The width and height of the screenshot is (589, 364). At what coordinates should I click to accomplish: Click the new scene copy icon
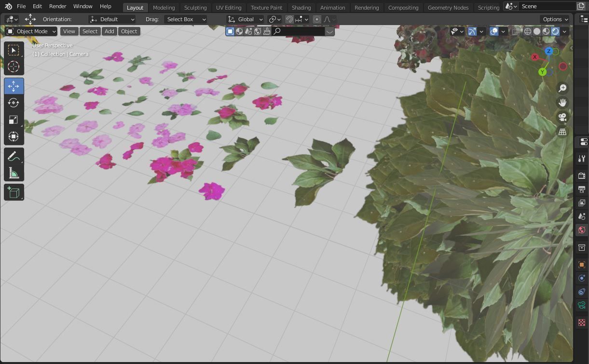click(581, 6)
